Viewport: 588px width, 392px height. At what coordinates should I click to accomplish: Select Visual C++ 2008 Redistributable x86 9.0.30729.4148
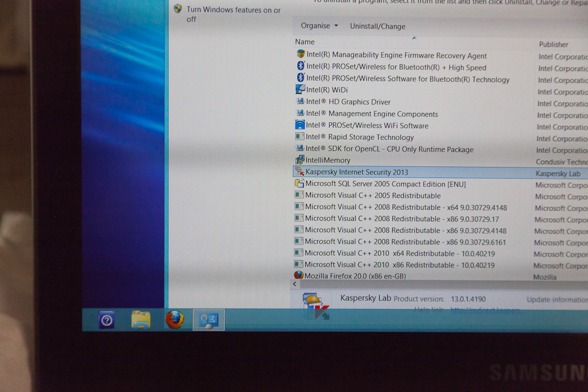pos(405,230)
